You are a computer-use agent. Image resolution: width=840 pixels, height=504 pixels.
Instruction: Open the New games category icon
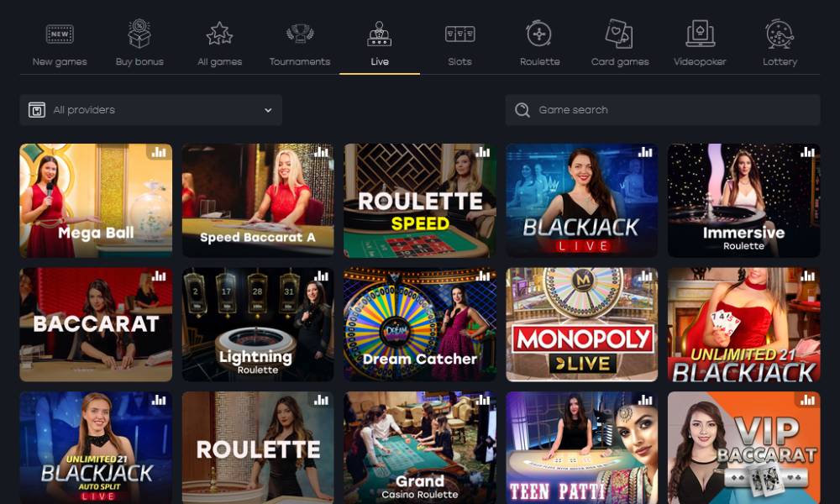tap(60, 34)
